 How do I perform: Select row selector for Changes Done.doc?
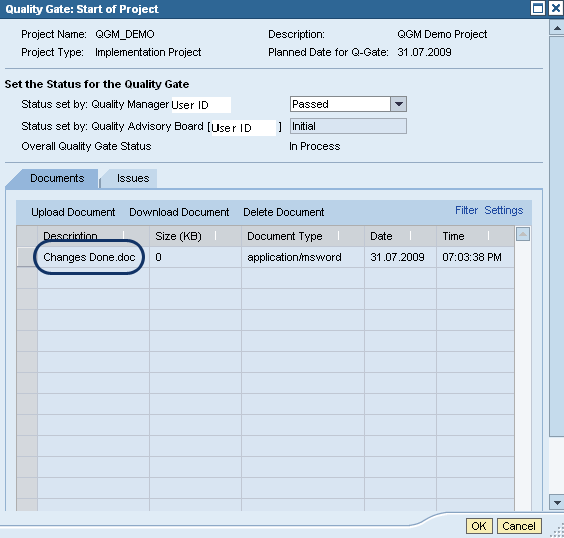click(27, 257)
